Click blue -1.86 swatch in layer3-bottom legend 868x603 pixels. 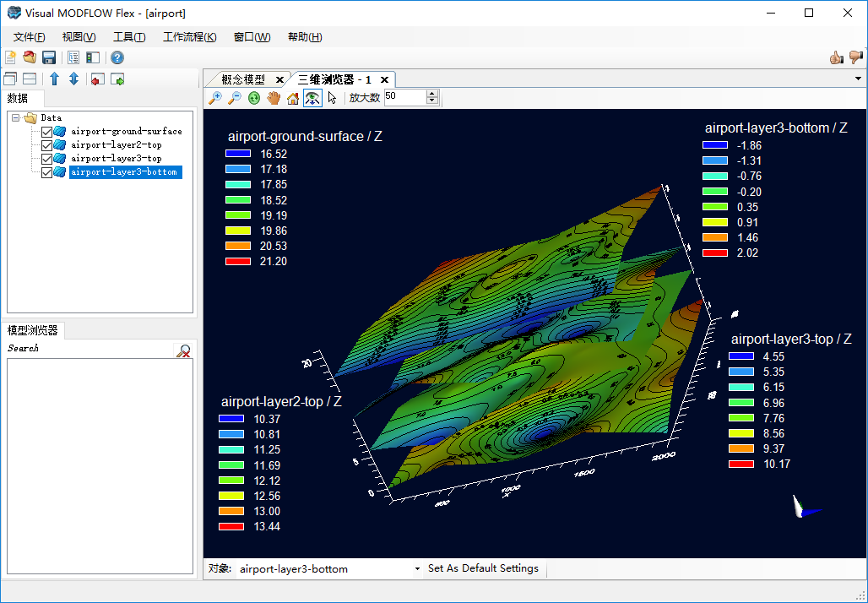(x=714, y=145)
